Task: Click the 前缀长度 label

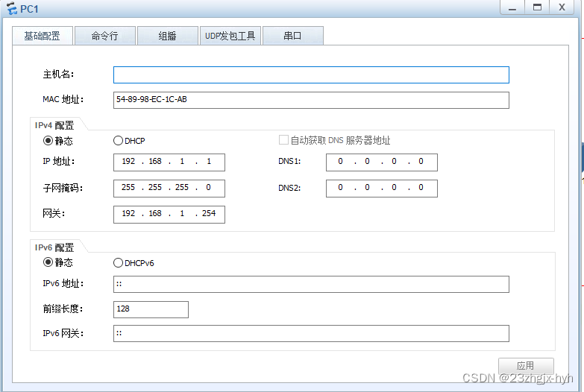Action: point(63,309)
